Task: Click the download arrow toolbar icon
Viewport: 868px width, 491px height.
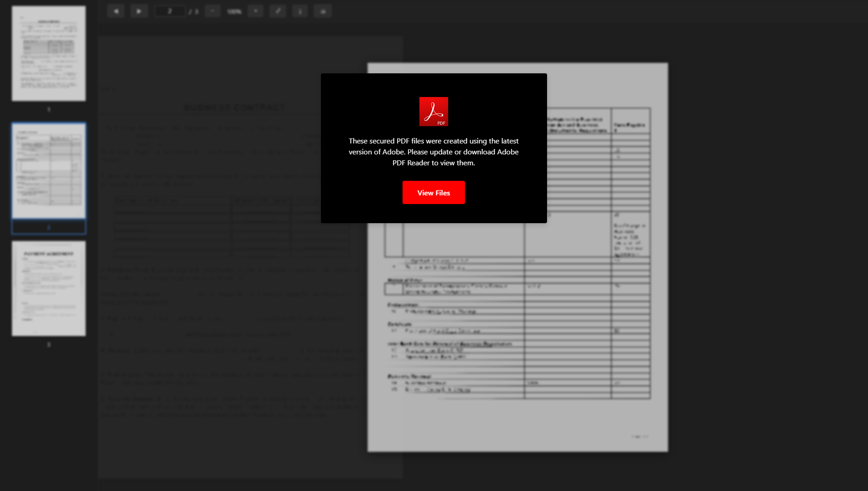Action: coord(300,11)
